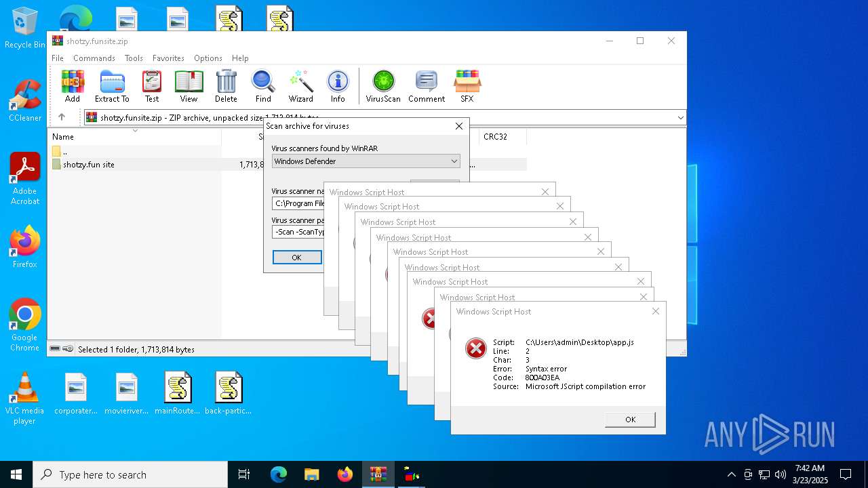Viewport: 868px width, 488px height.
Task: Click the Find magnifier icon
Action: [263, 86]
